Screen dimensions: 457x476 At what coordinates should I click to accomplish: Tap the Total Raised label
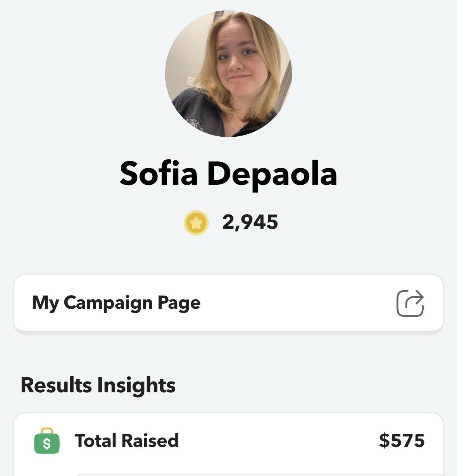pyautogui.click(x=127, y=441)
